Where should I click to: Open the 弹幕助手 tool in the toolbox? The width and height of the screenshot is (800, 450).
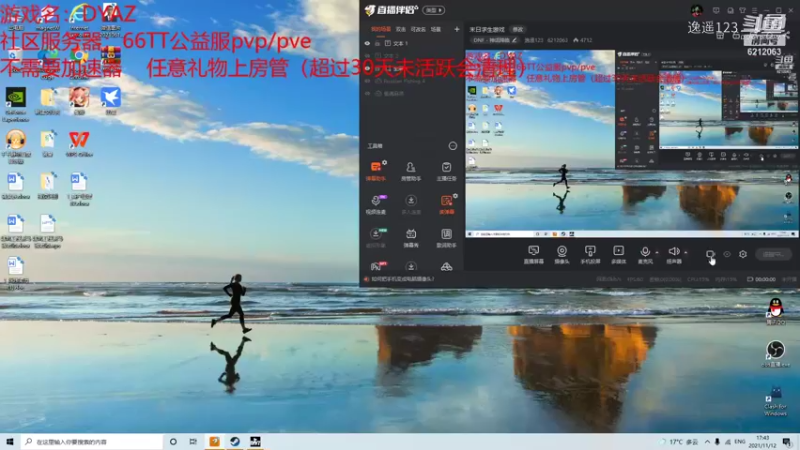click(376, 171)
